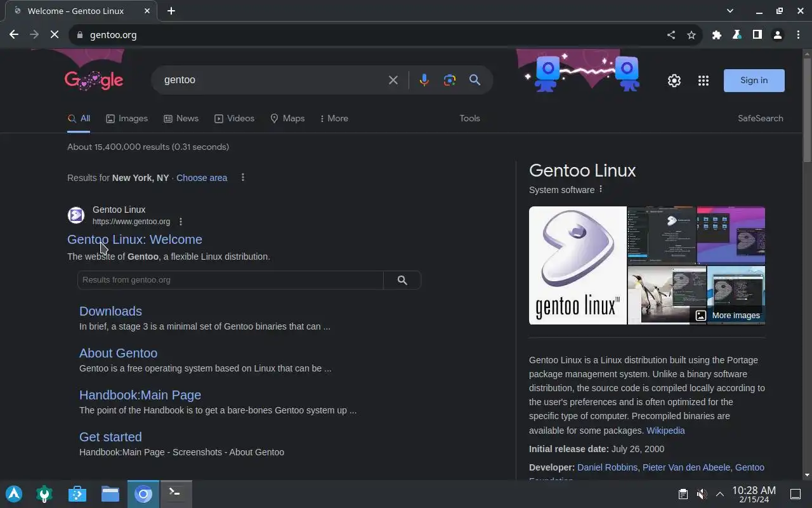Screen dimensions: 812x508
Task: Select the All results tab
Action: coord(79,119)
